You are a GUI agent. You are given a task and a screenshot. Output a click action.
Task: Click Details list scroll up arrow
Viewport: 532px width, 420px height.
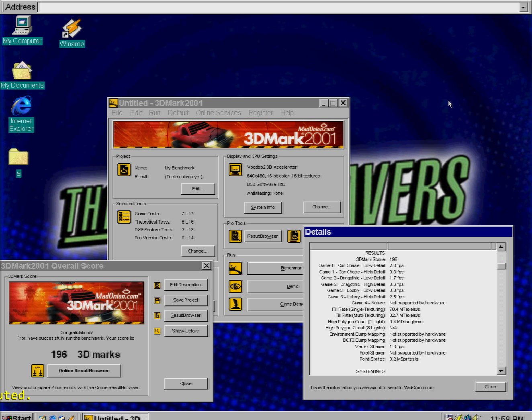tap(501, 247)
